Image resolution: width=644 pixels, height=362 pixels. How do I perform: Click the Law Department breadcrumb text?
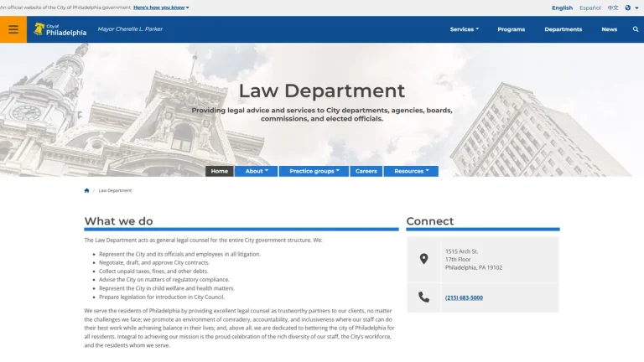(115, 190)
